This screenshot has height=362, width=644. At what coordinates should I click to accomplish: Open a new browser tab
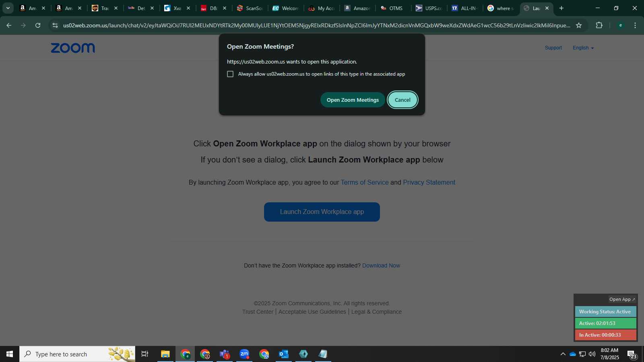point(561,8)
